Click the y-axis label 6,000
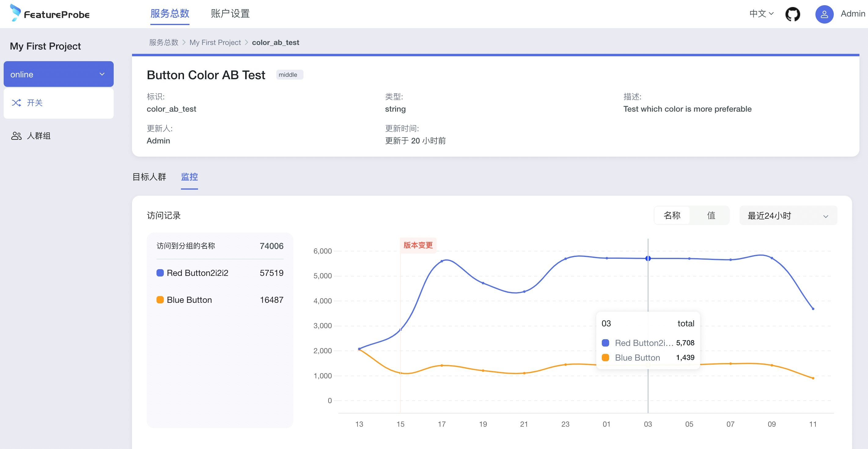This screenshot has width=868, height=449. tap(322, 251)
